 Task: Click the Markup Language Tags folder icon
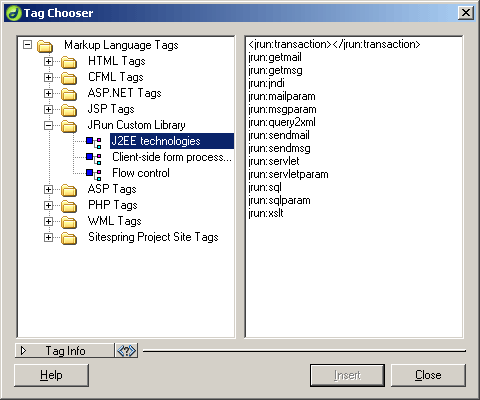45,46
